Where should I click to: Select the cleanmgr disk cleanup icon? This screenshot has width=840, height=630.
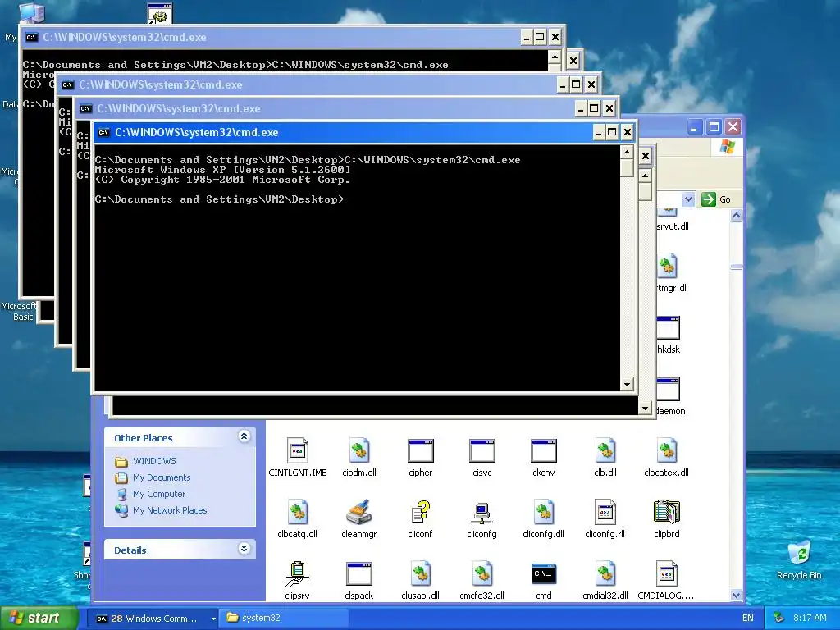[359, 512]
